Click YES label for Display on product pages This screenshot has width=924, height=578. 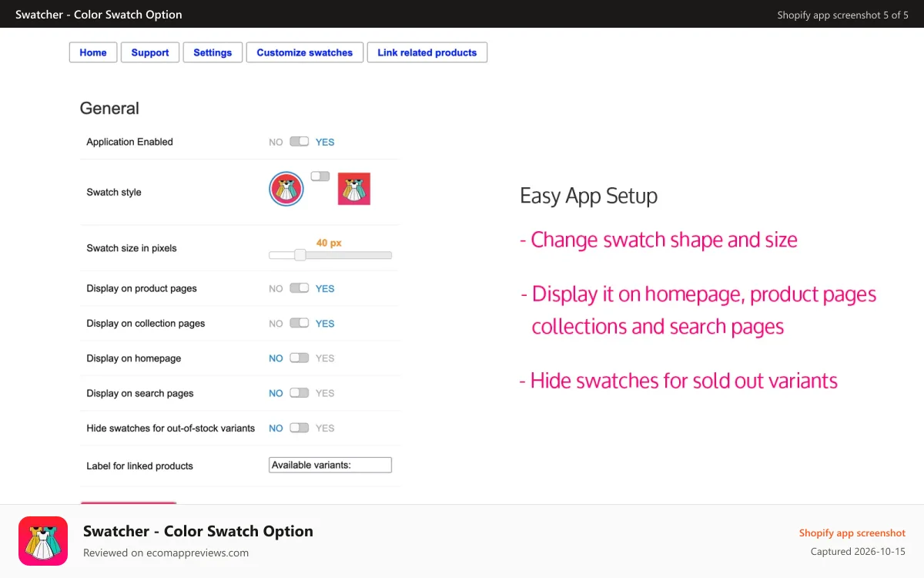[x=325, y=288]
